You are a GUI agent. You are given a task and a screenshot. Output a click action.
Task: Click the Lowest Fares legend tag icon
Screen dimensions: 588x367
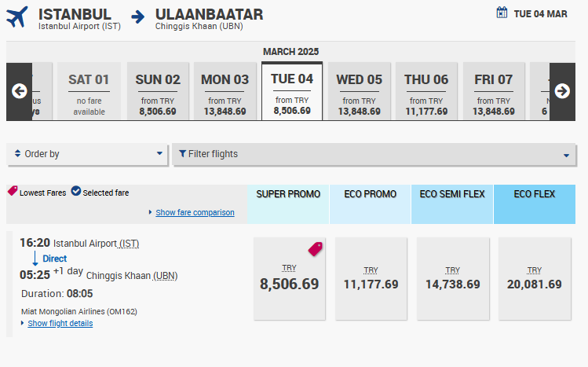13,191
